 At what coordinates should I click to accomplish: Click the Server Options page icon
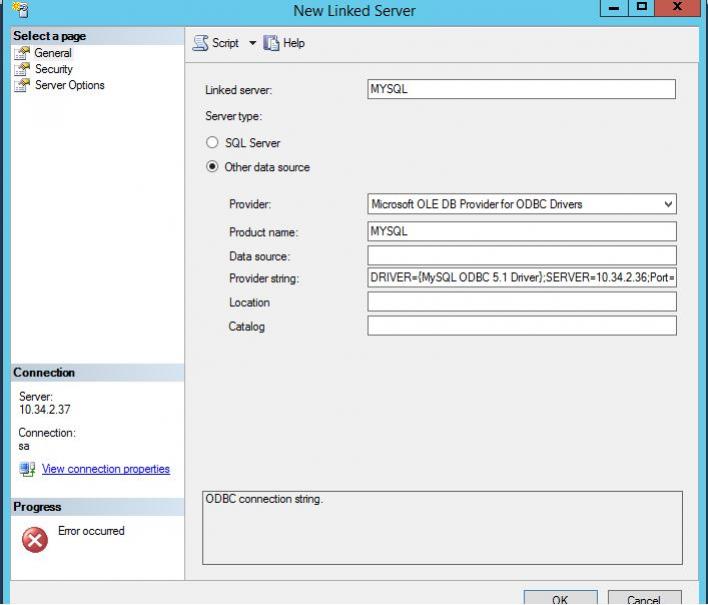(22, 85)
